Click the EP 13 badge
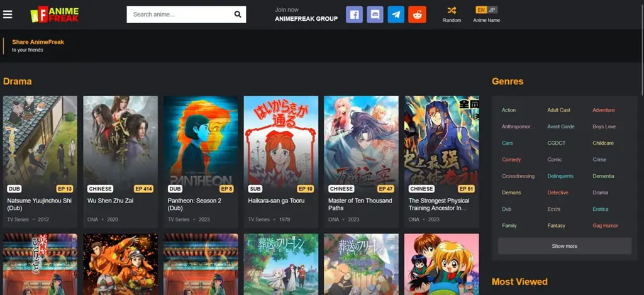Screen dimensions: 644x295 [x=65, y=189]
